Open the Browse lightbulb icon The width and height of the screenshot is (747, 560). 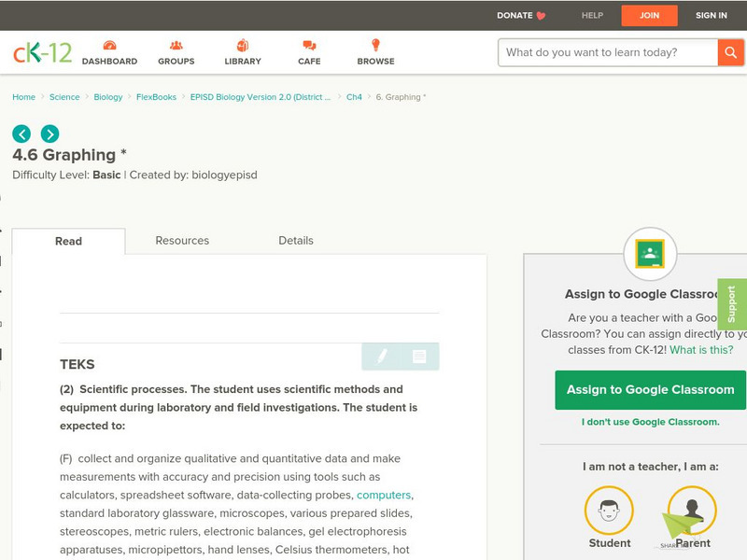(x=375, y=46)
